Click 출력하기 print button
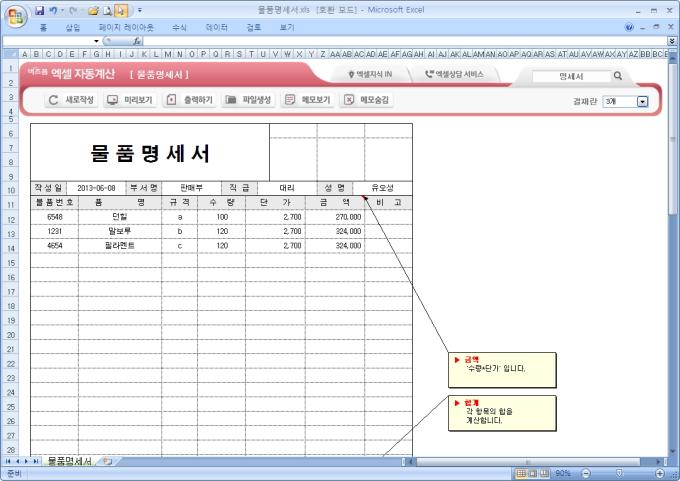Image resolution: width=680 pixels, height=481 pixels. [x=190, y=100]
